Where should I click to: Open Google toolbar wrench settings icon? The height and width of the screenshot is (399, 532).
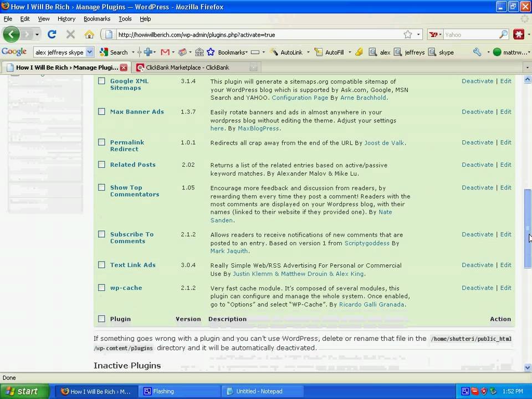coord(477,52)
